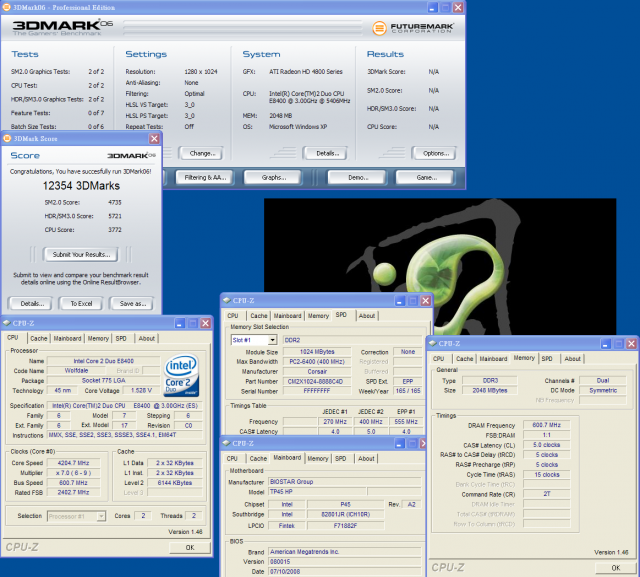Click the Save as... button
The image size is (640, 577).
(132, 304)
